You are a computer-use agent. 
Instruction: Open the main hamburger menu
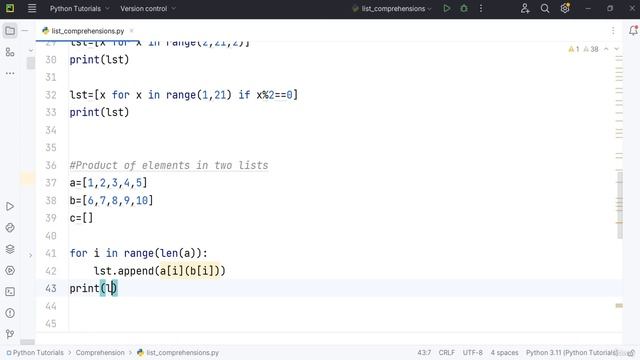coord(32,8)
